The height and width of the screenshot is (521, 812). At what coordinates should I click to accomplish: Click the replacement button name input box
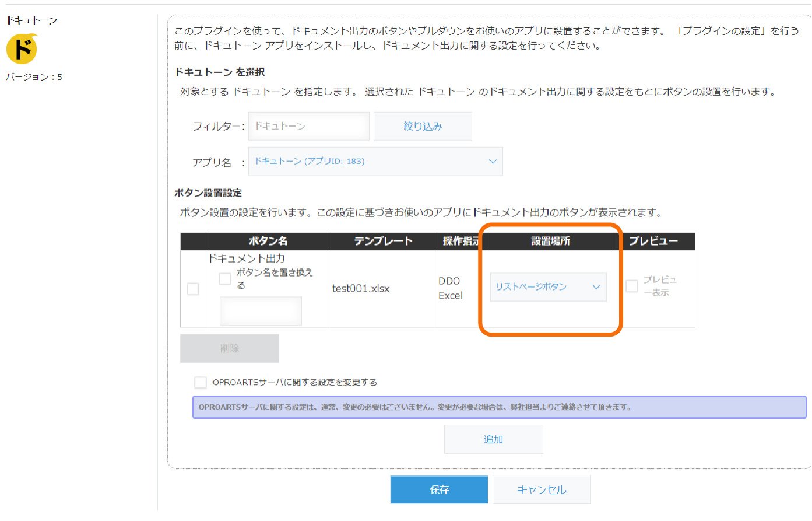click(x=261, y=311)
